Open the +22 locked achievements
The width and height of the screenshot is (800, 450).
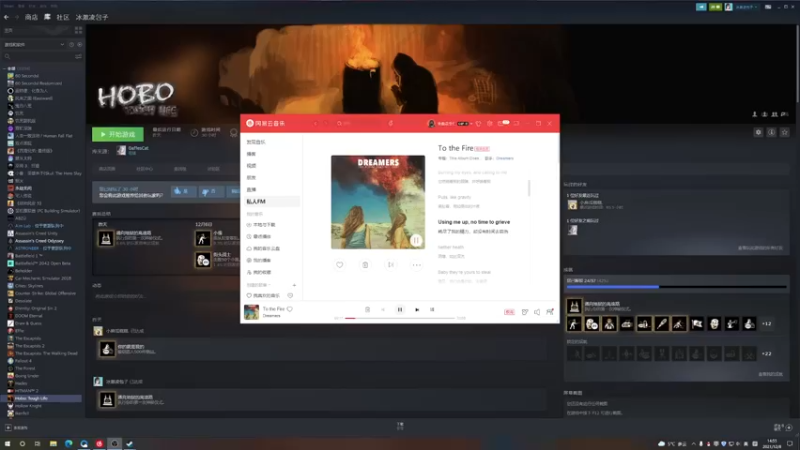(766, 354)
